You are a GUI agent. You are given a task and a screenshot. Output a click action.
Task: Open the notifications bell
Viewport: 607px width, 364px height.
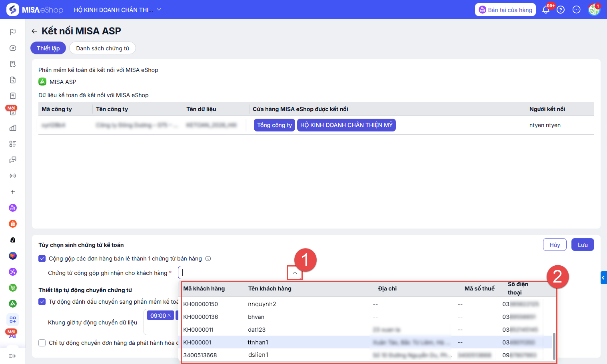click(x=546, y=10)
